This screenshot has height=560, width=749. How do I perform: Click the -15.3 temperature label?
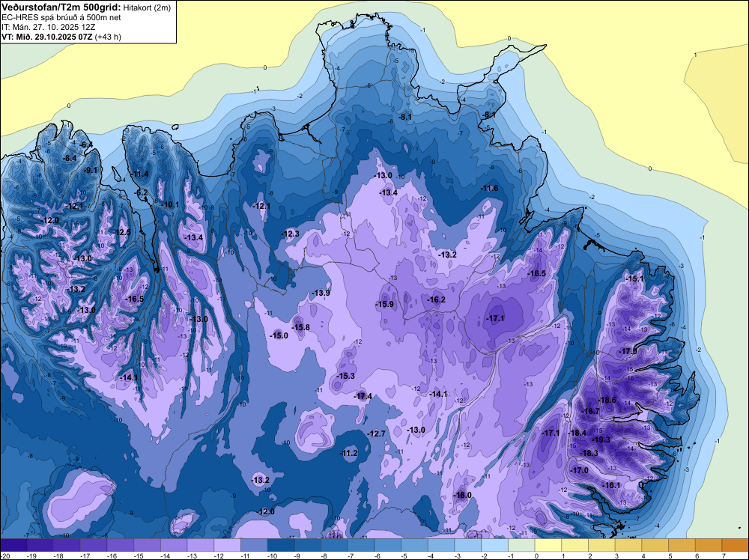346,376
